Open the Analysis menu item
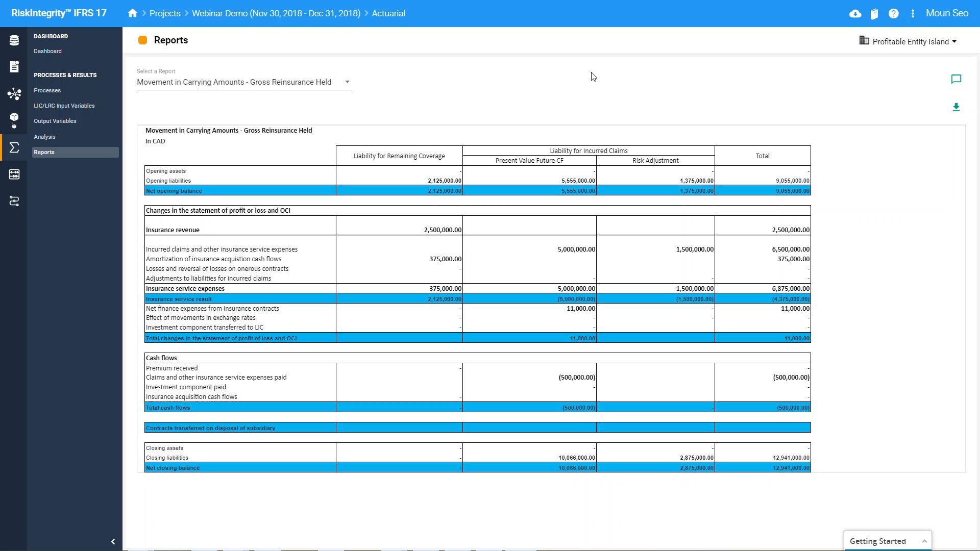 44,137
